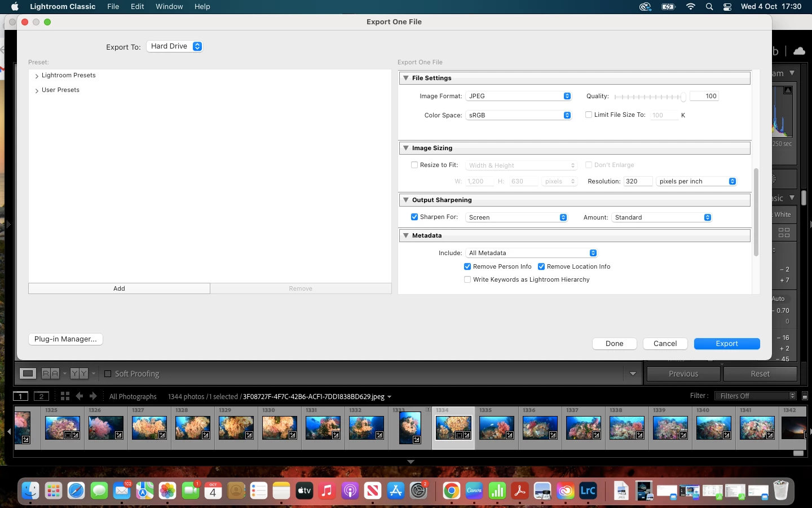Image resolution: width=812 pixels, height=508 pixels.
Task: Open the Help menu
Action: 202,7
